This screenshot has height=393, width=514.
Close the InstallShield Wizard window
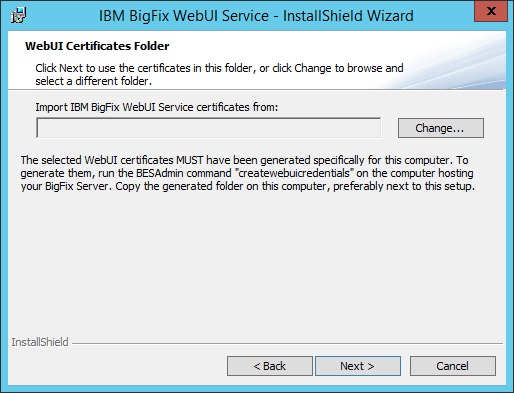point(491,11)
